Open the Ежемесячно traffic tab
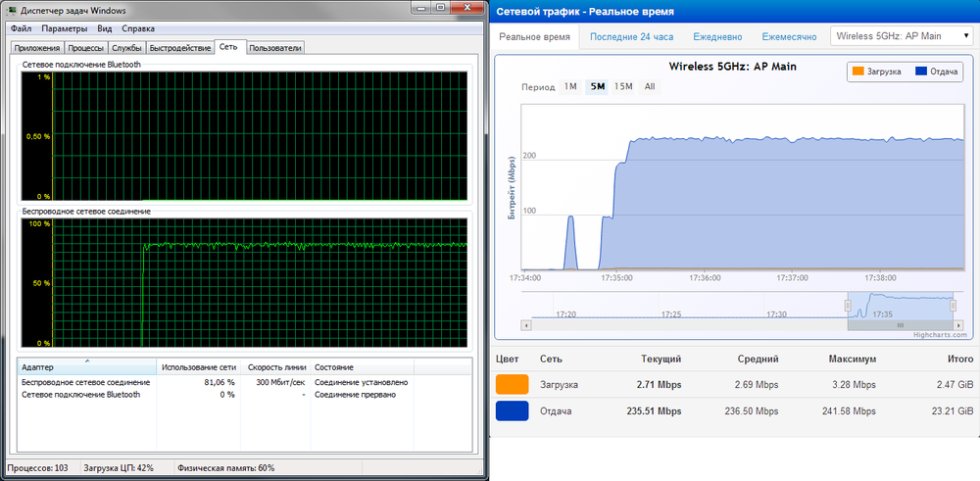Screen dimensions: 980x481 (789, 37)
